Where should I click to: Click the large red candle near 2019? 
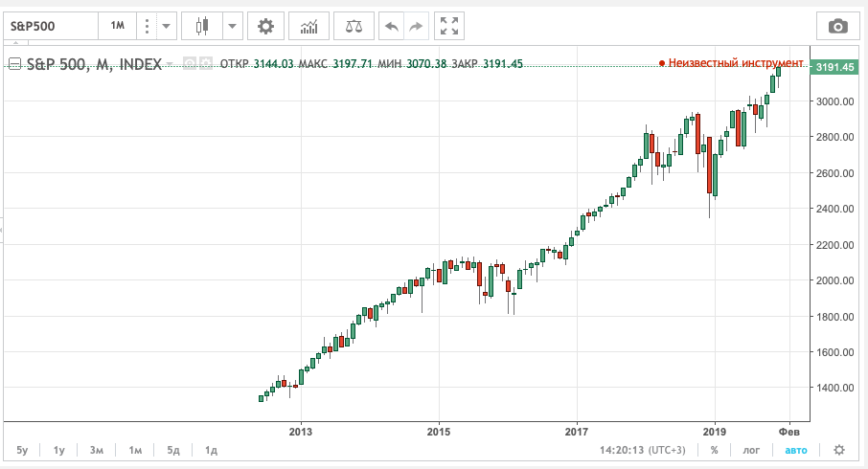[x=709, y=165]
